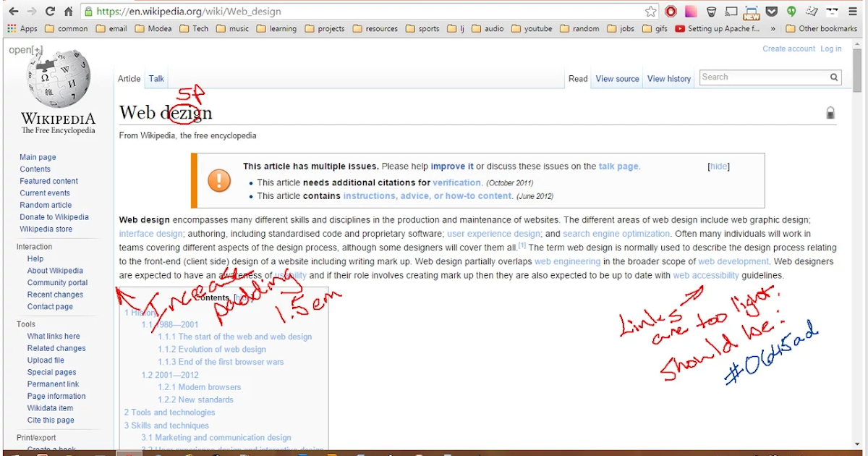Viewport: 868px width, 456px height.
Task: Click 'What links here' tool link
Action: click(54, 336)
